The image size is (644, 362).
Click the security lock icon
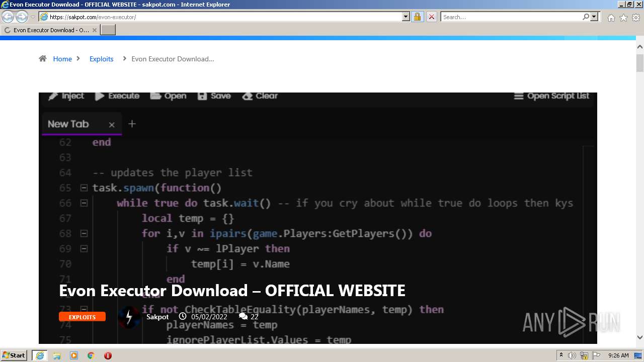417,17
